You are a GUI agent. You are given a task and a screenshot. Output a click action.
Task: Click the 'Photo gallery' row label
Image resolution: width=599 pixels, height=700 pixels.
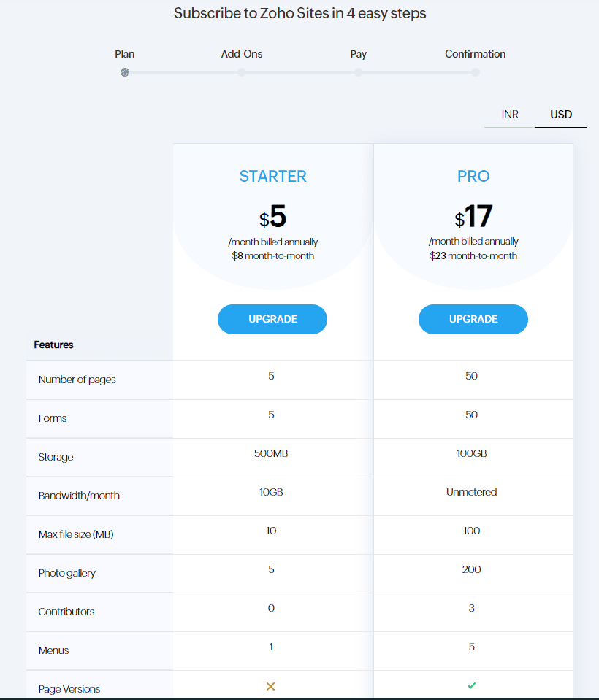pyautogui.click(x=67, y=573)
